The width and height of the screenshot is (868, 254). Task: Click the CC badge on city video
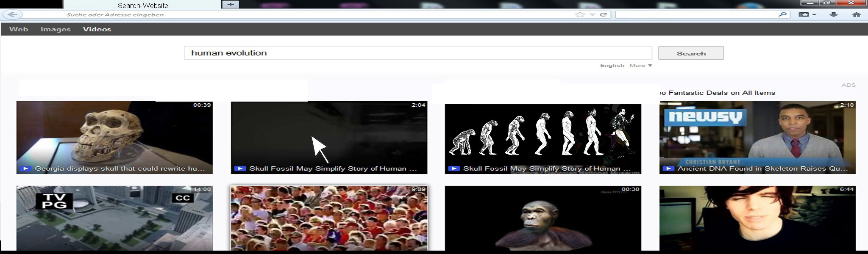tap(183, 198)
